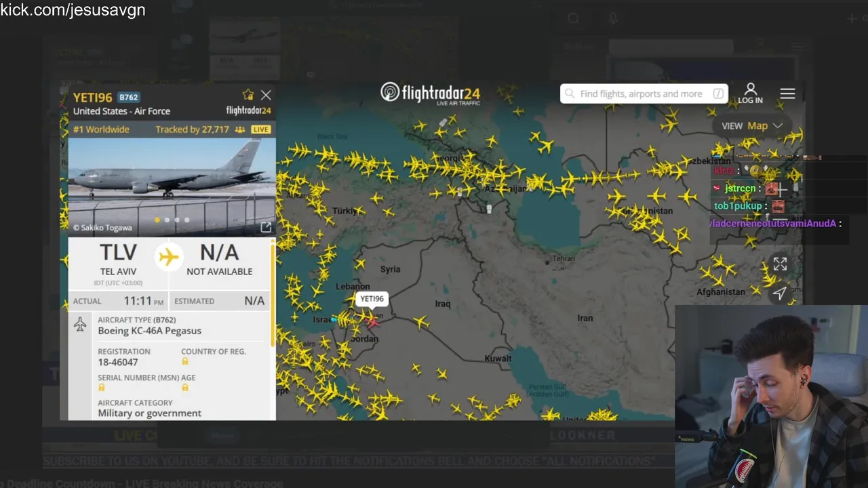This screenshot has height=488, width=868.
Task: Click the Lebanon label on map
Action: click(x=353, y=287)
